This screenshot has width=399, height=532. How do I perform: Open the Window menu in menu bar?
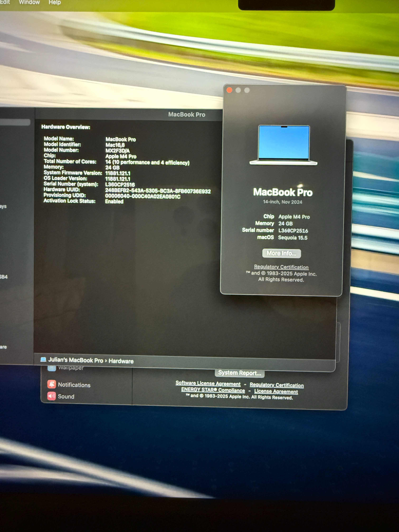(x=29, y=2)
